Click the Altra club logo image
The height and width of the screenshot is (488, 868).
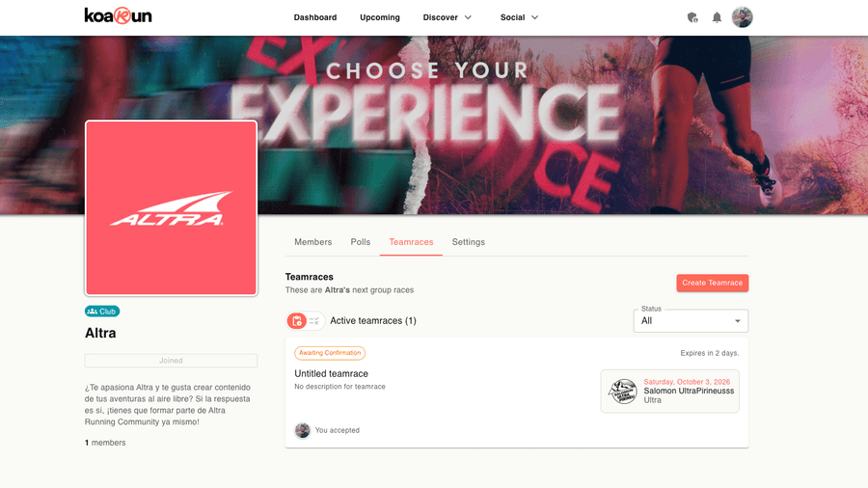tap(171, 208)
